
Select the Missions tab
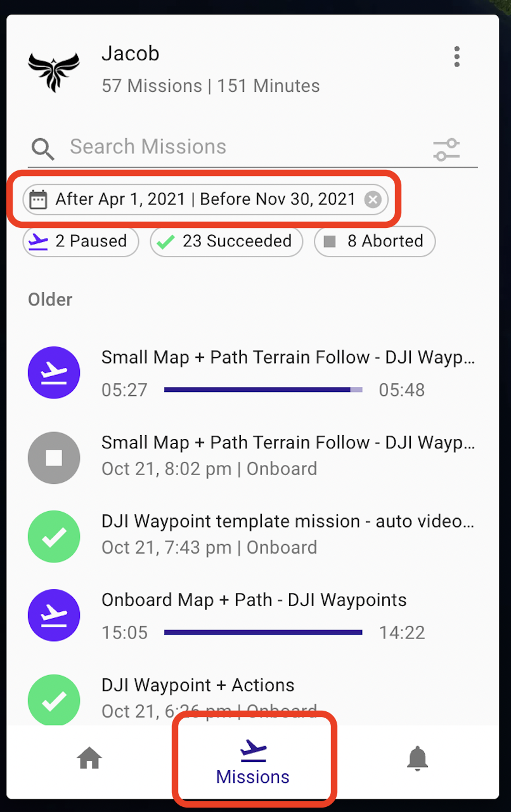tap(253, 763)
